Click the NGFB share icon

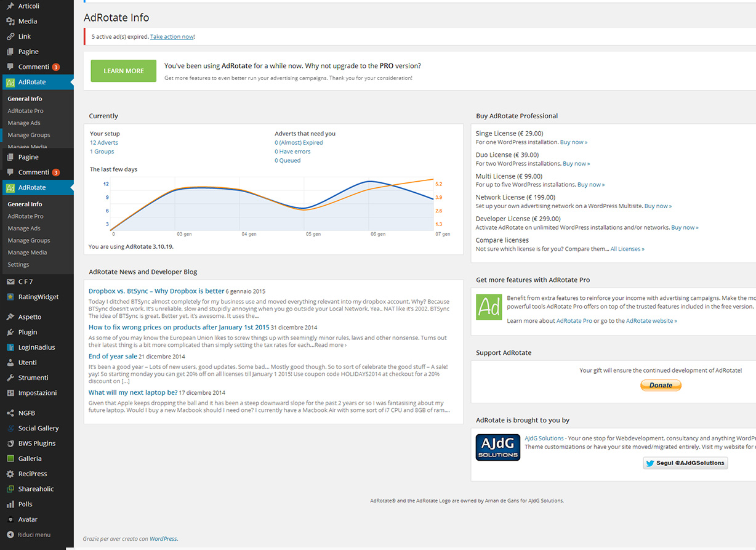coord(10,413)
